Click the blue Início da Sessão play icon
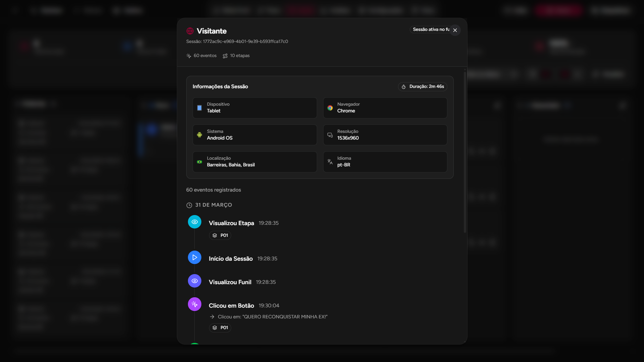Screen dimensions: 644x362 tap(194, 257)
